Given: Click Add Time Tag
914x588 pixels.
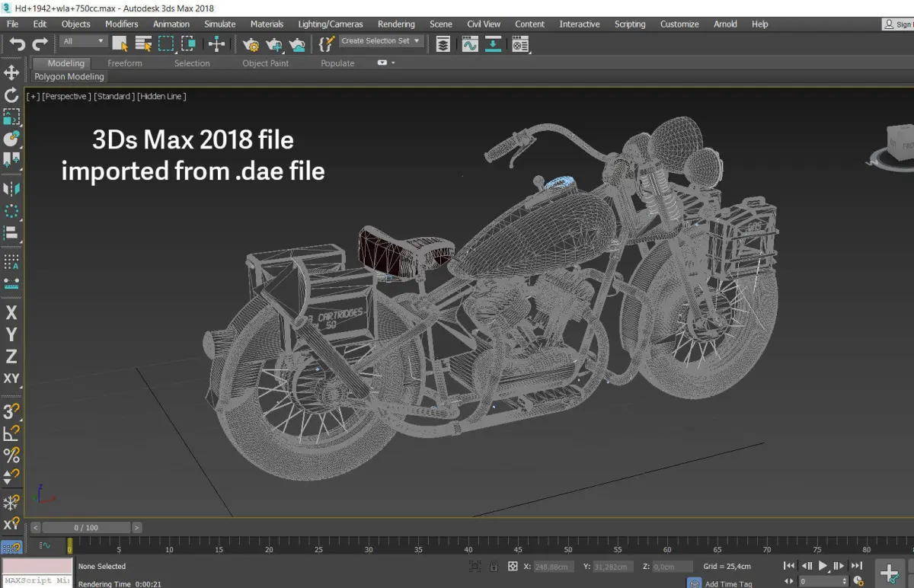Looking at the screenshot, I should [729, 583].
